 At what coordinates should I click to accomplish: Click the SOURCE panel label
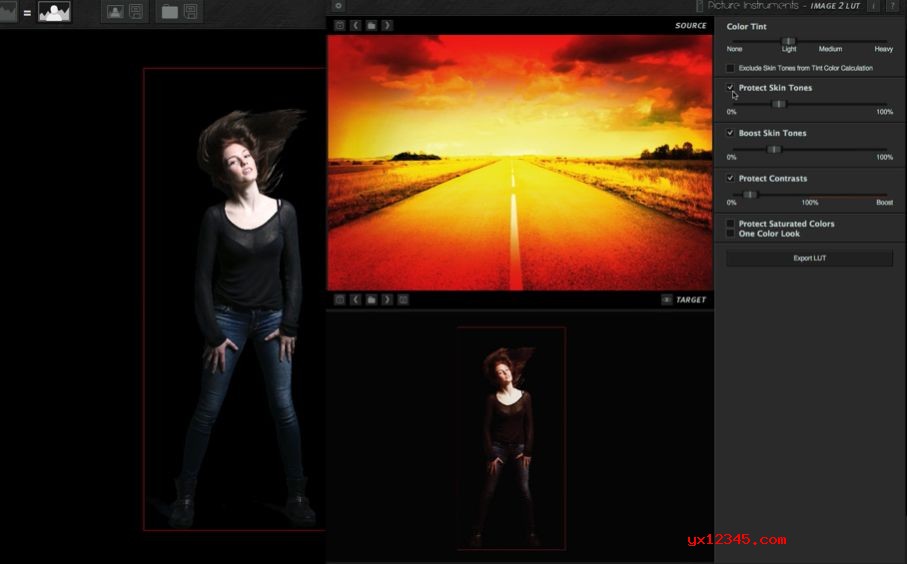tap(690, 25)
